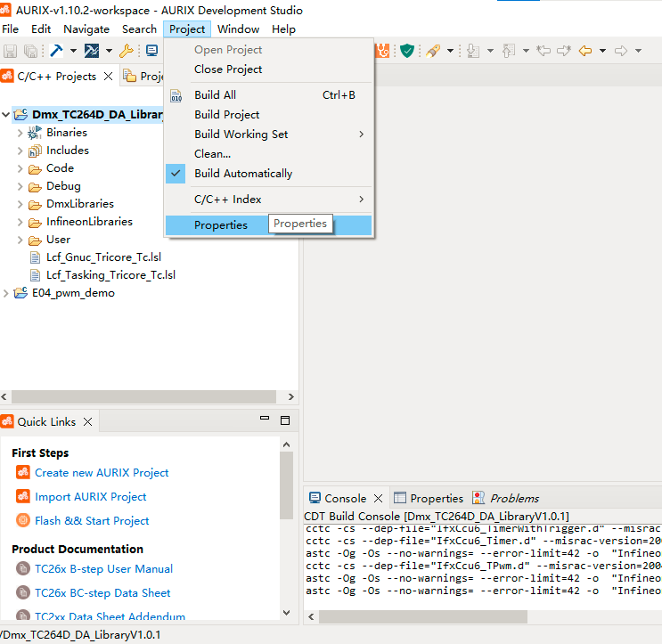Expand the Debug folder
The height and width of the screenshot is (644, 662).
20,186
